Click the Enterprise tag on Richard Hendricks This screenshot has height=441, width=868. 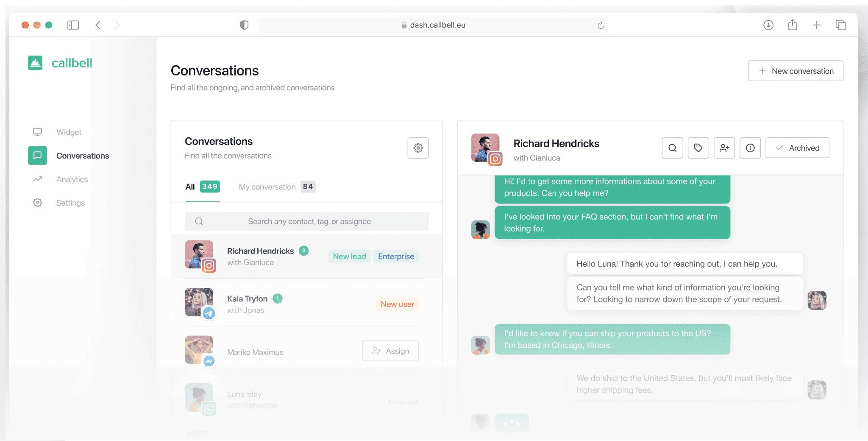[396, 257]
